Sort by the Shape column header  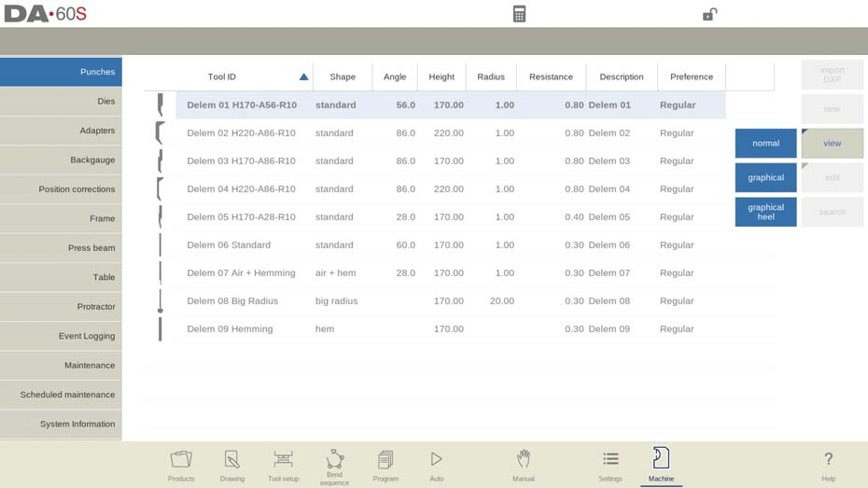(x=343, y=77)
